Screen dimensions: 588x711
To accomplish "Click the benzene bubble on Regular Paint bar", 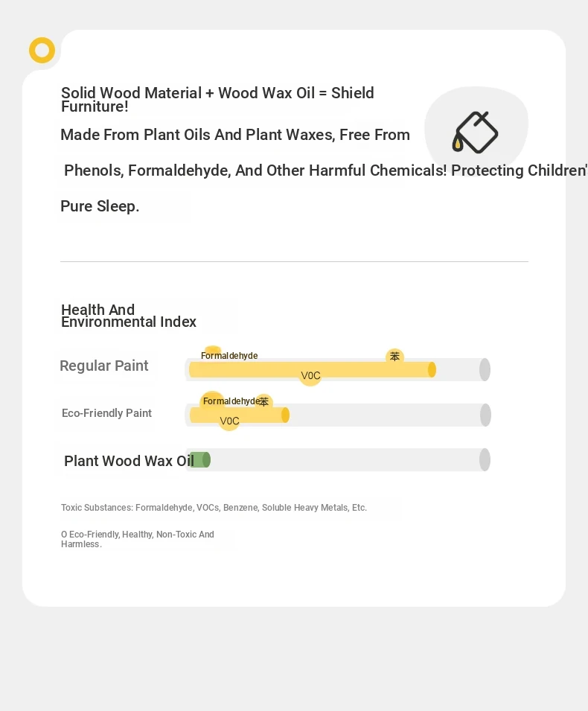I will 394,357.
